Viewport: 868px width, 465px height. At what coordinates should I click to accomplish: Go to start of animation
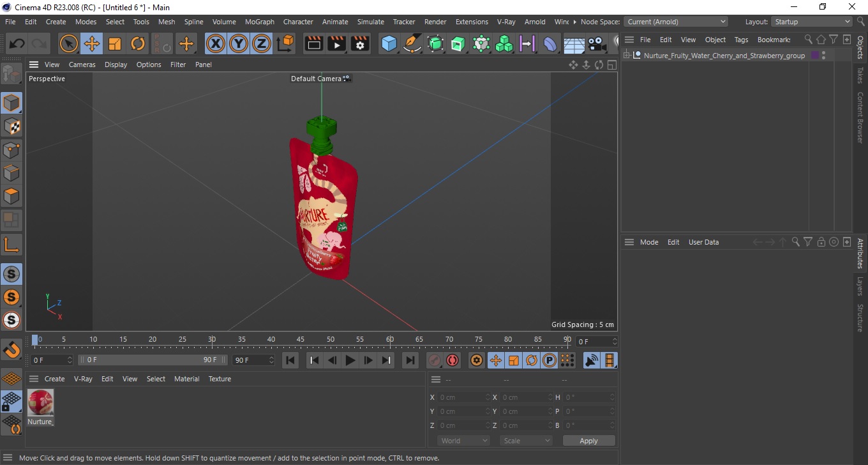290,360
